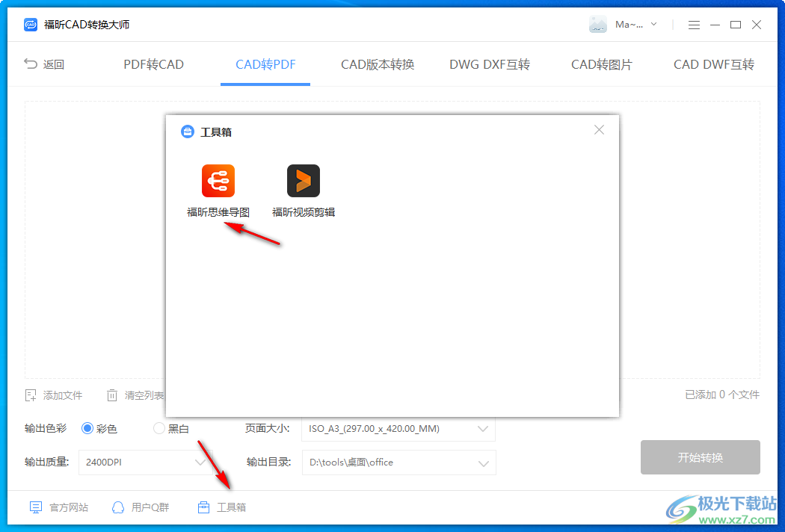Minimize the application window
Viewport: 785px width, 532px height.
[715, 25]
